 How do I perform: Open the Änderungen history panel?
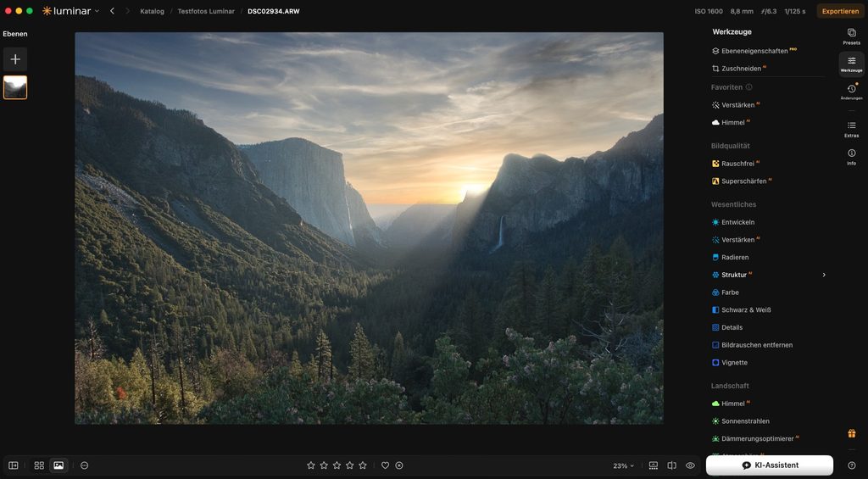[851, 92]
